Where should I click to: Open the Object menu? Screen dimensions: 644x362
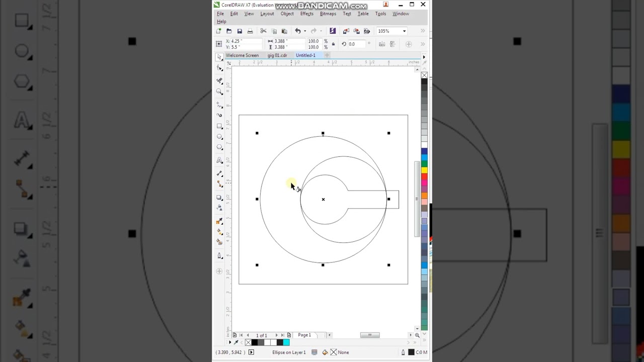point(287,14)
